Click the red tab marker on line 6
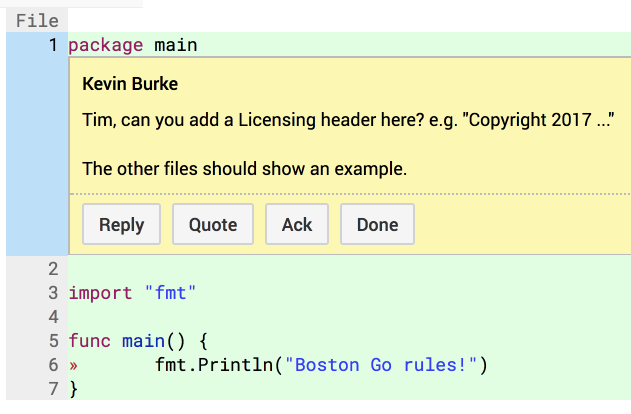Viewport: 631px width, 414px height. pyautogui.click(x=73, y=365)
